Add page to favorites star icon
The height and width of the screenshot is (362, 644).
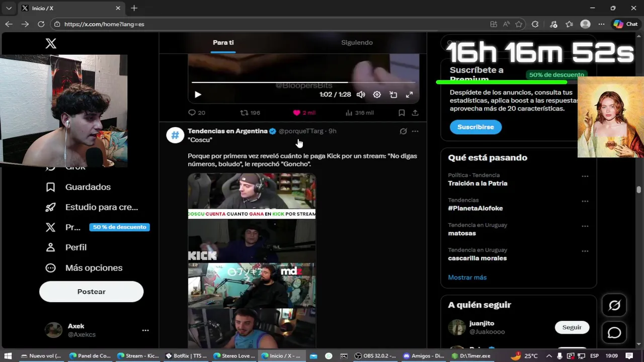[519, 24]
